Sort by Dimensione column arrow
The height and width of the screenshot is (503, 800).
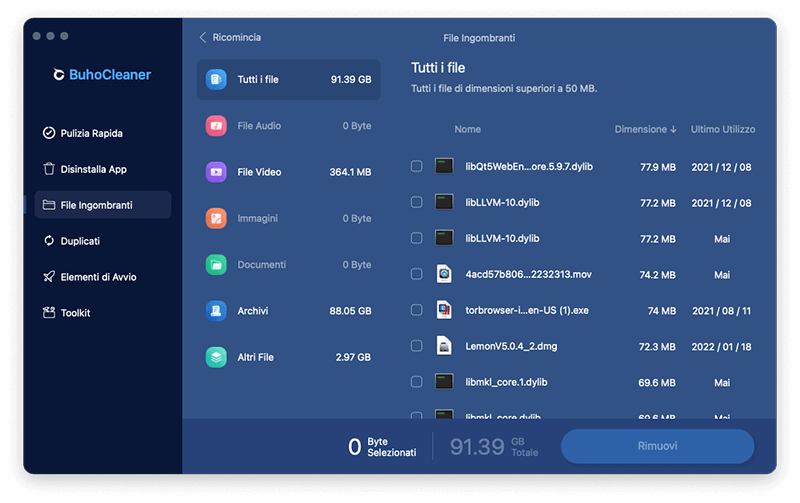(673, 130)
